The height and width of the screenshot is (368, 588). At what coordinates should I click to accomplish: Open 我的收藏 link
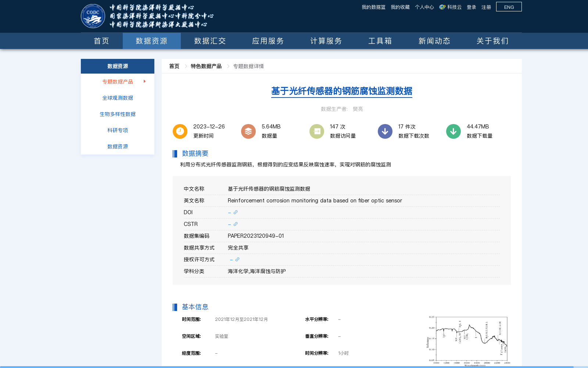pos(400,7)
